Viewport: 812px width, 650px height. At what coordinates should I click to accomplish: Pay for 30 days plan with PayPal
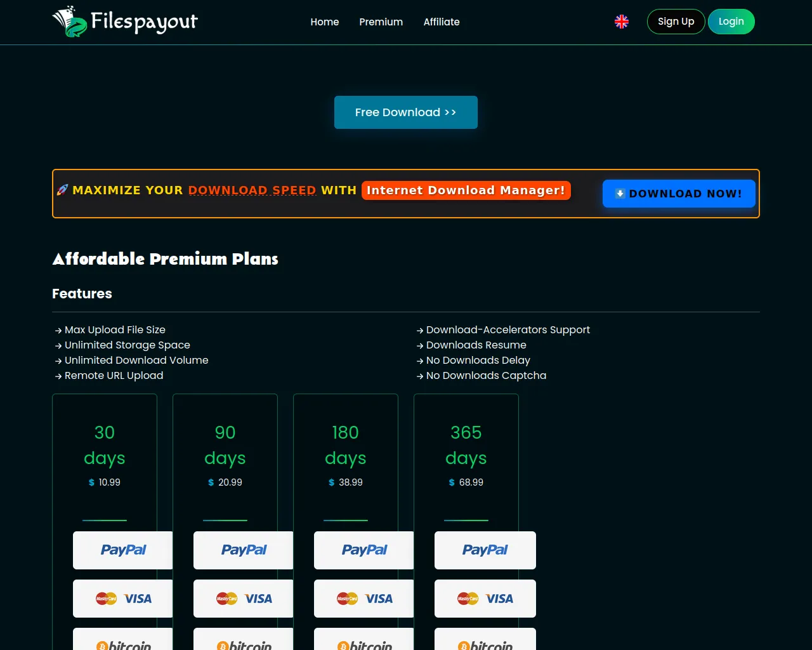coord(123,550)
